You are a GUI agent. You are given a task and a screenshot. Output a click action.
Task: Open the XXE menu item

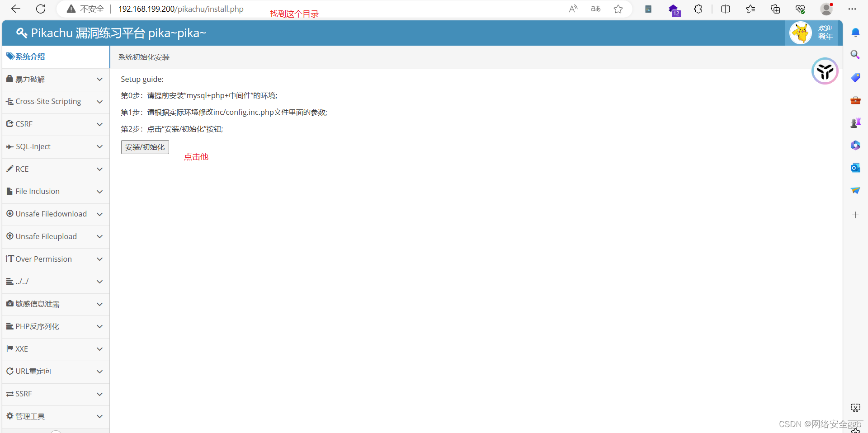[x=56, y=349]
